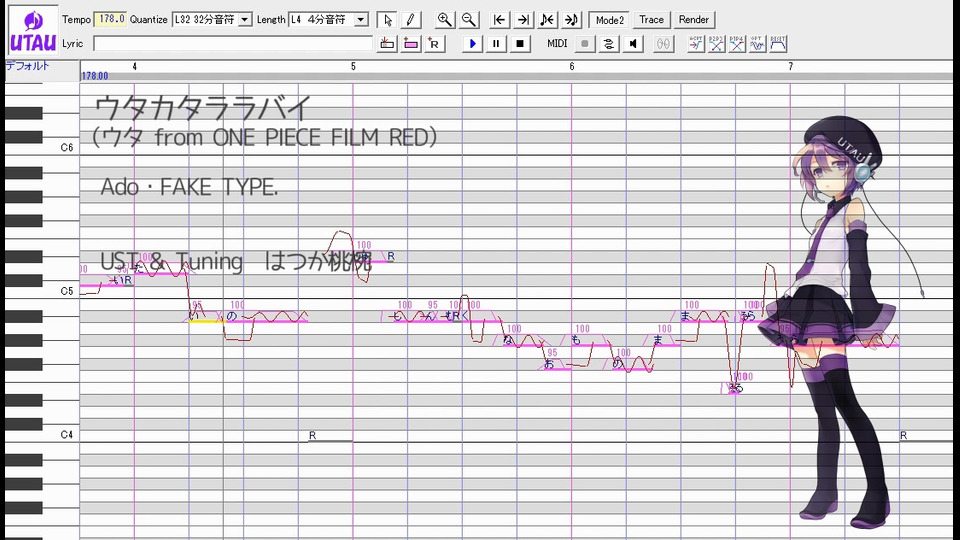Image resolution: width=960 pixels, height=540 pixels.
Task: Click the 178.00 tempo marker
Action: pos(95,76)
